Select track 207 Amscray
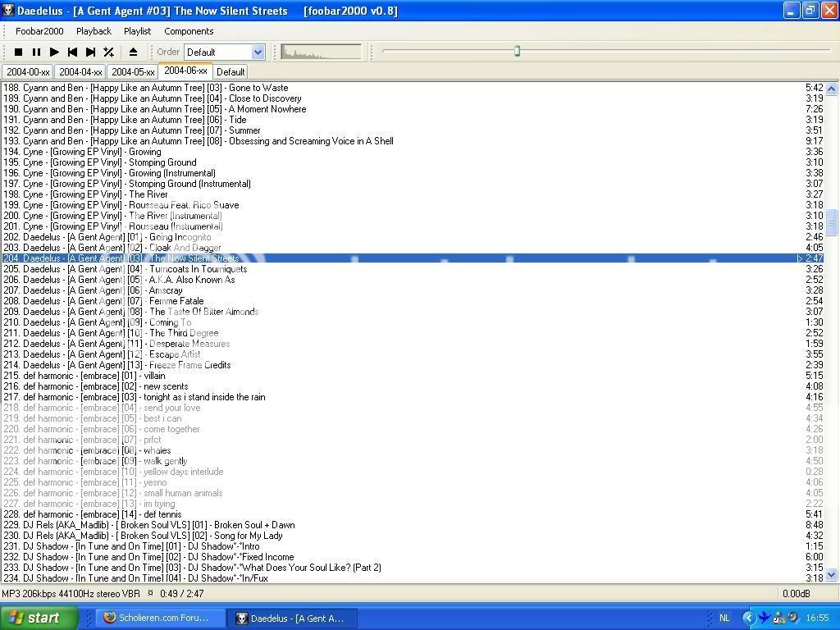 pyautogui.click(x=413, y=290)
